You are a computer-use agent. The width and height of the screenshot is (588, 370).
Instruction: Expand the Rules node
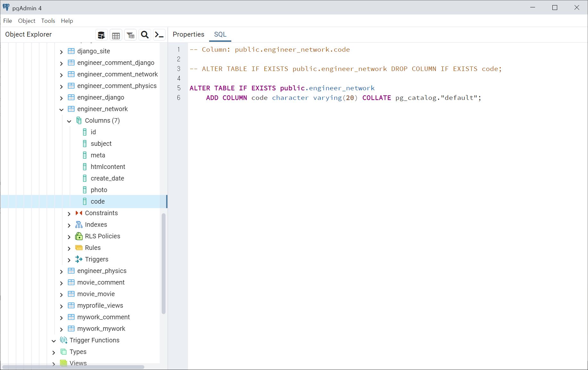coord(69,248)
